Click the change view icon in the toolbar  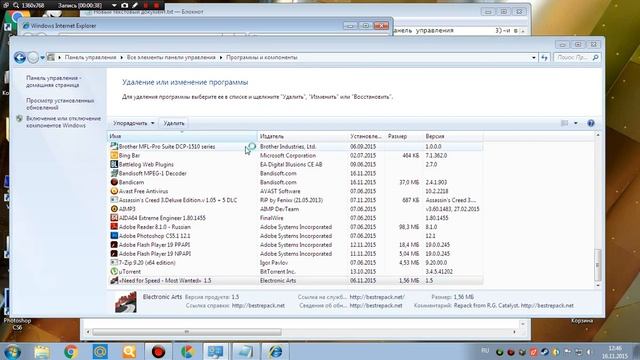(564, 123)
